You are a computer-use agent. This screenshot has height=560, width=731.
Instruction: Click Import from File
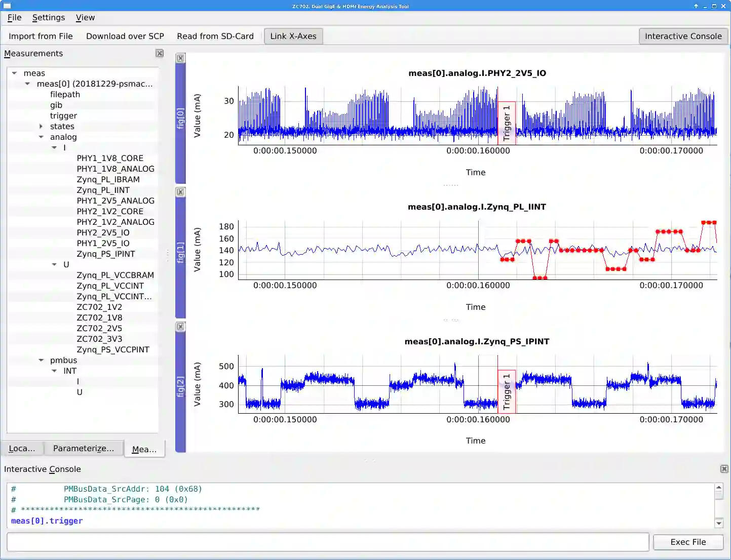point(41,36)
